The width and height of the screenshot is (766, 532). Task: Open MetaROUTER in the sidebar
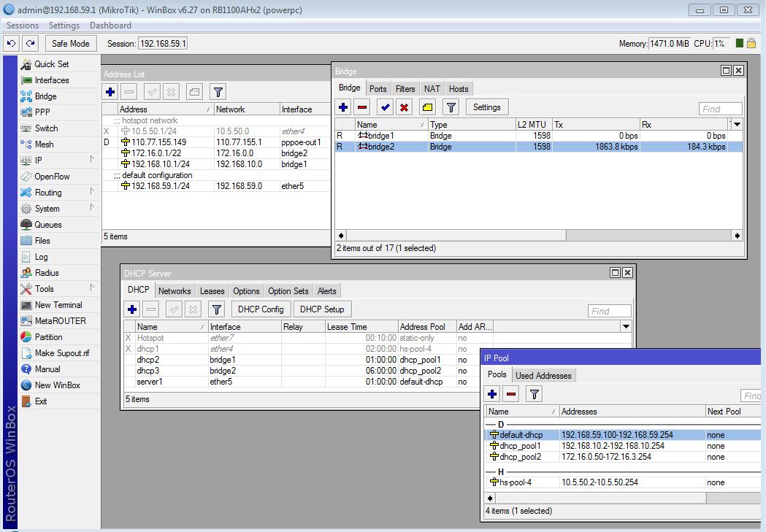[60, 320]
